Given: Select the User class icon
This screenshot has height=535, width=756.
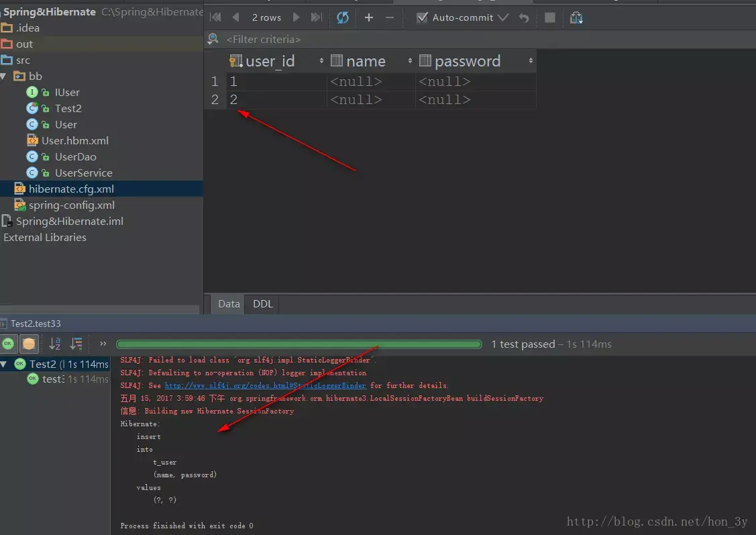Looking at the screenshot, I should [x=32, y=124].
